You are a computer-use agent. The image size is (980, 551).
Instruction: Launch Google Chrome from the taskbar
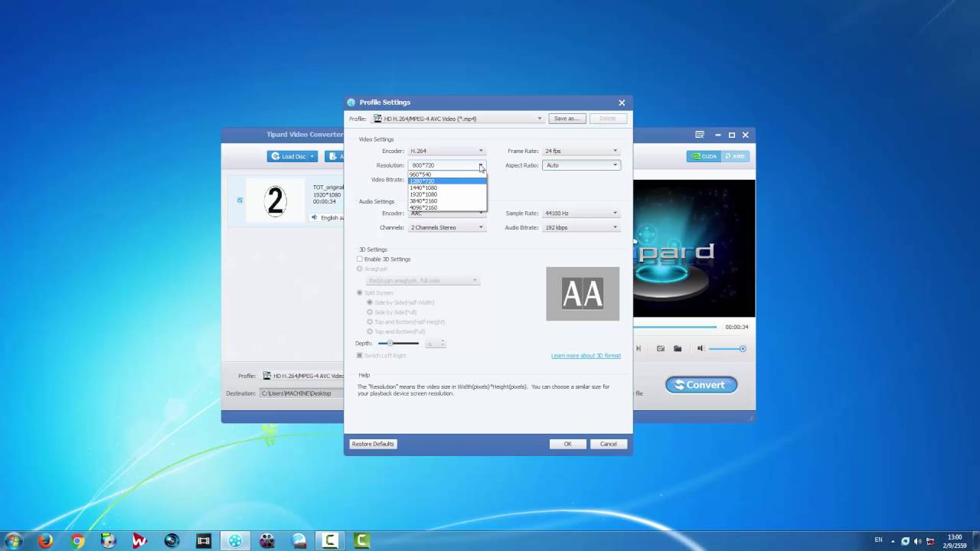pyautogui.click(x=77, y=541)
